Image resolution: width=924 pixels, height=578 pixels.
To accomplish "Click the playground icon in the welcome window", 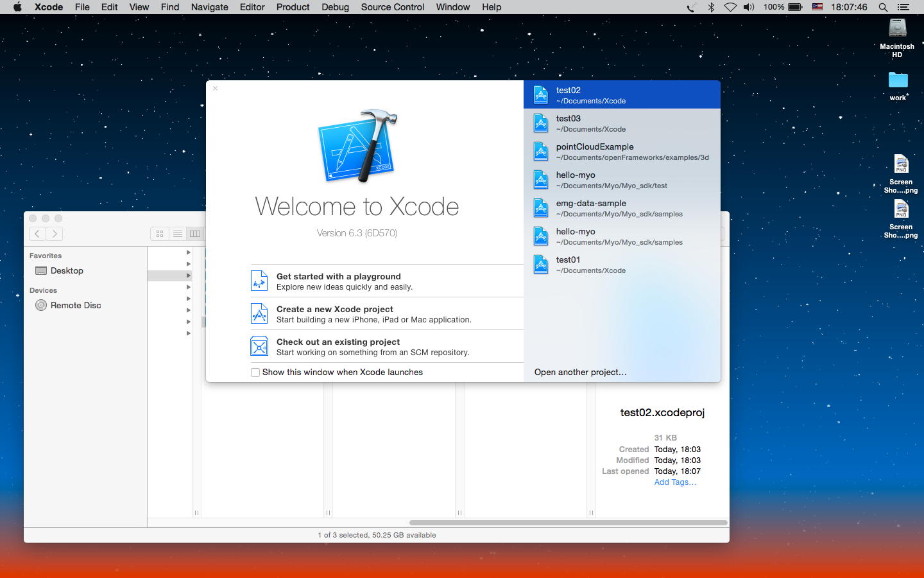I will [x=259, y=281].
